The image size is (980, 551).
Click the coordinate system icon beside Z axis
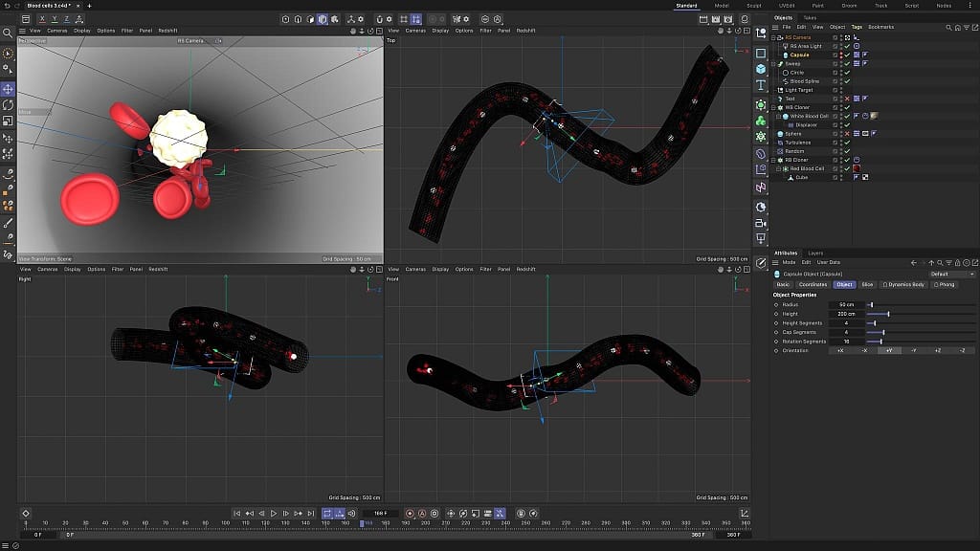tap(79, 19)
